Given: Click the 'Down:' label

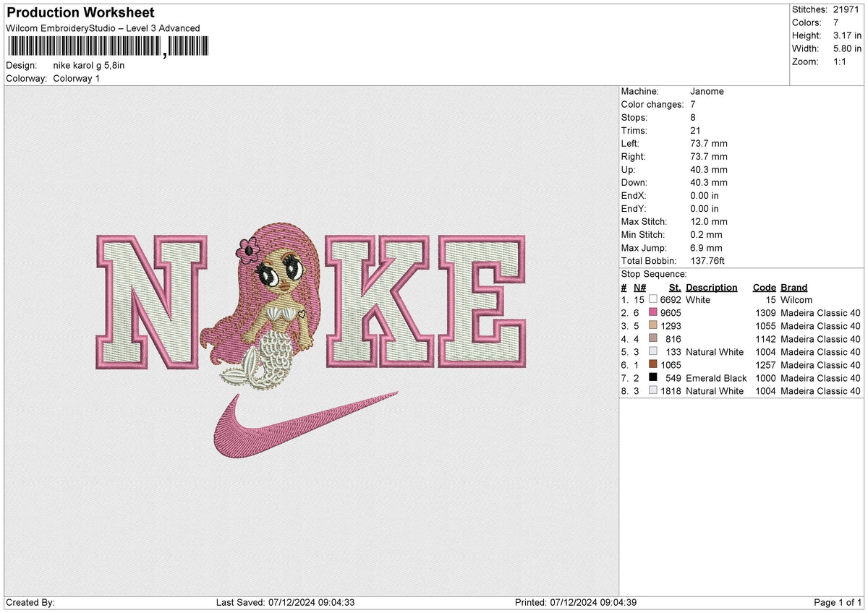Looking at the screenshot, I should point(635,182).
